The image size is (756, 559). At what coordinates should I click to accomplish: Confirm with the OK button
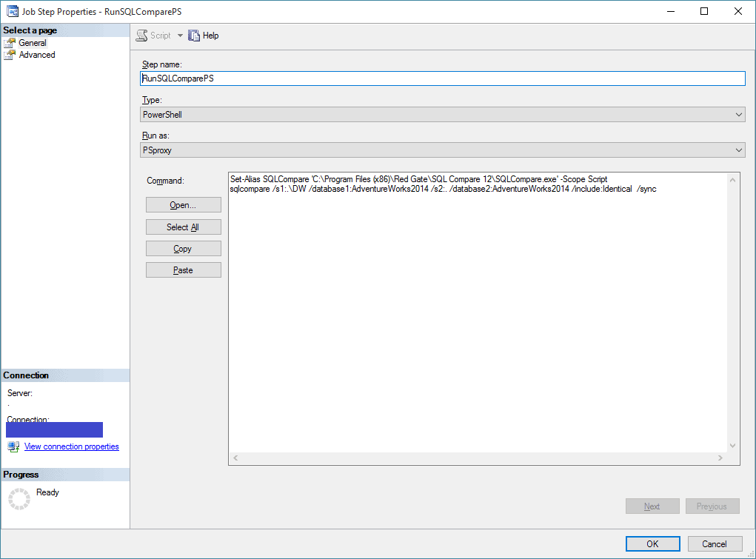[652, 544]
